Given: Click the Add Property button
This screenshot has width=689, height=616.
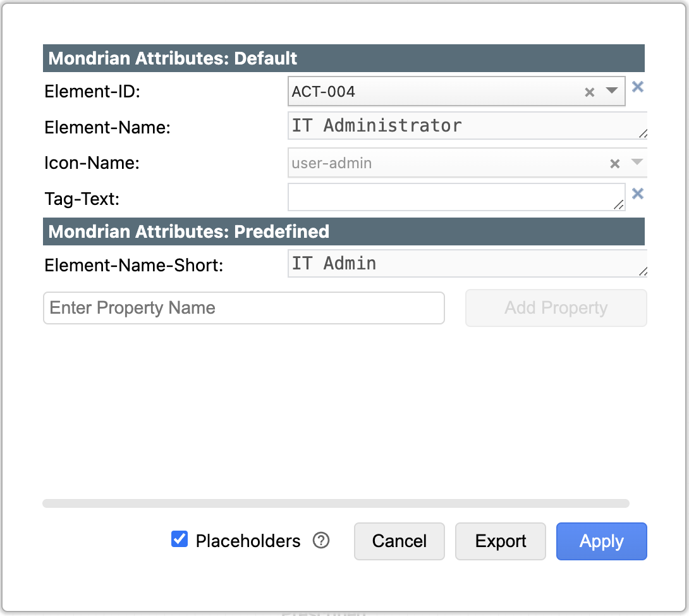Looking at the screenshot, I should point(556,308).
